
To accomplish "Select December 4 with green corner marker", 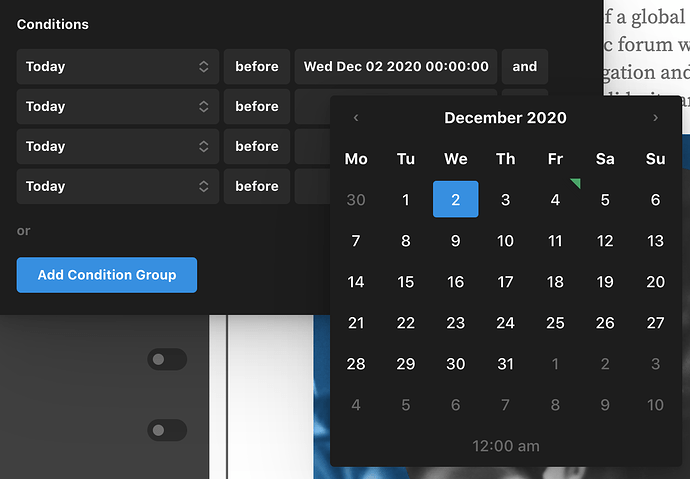I will click(x=555, y=200).
